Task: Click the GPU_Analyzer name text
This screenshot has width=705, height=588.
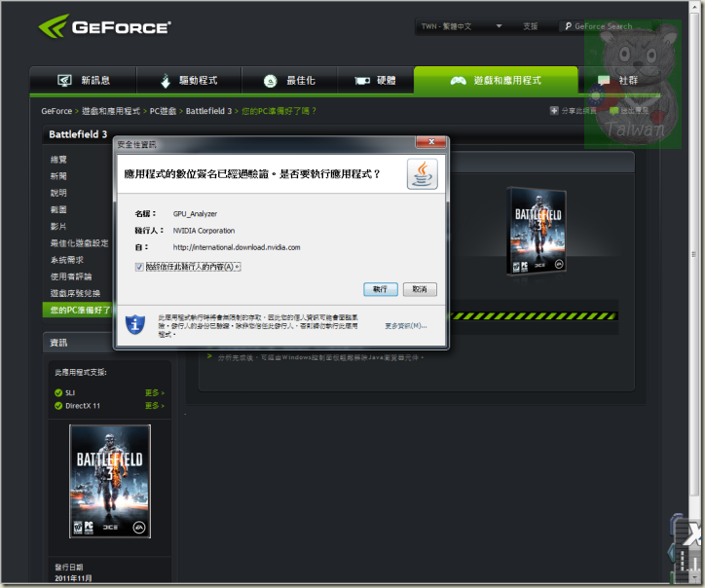Action: pos(195,214)
